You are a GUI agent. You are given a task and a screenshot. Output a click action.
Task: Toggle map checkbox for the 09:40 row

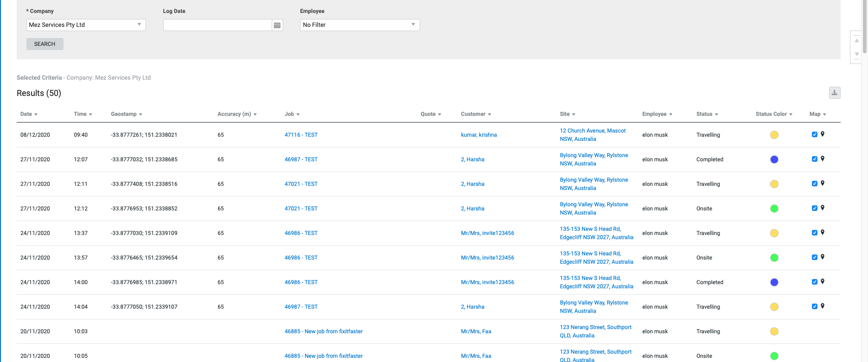(815, 134)
